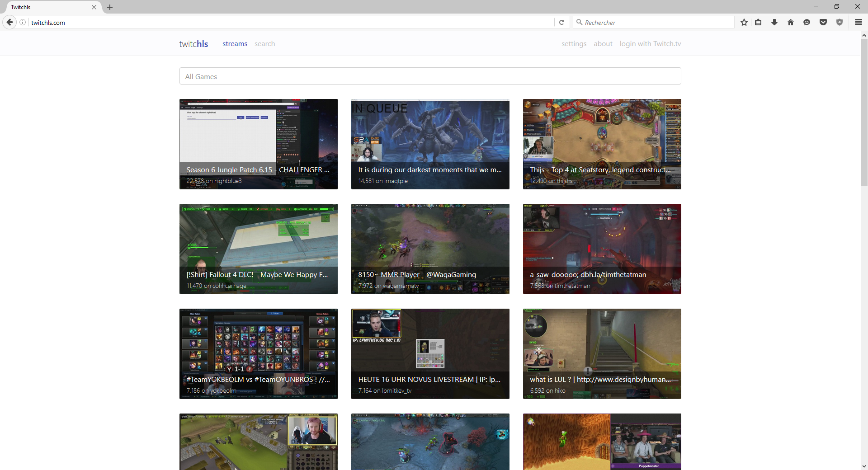Click the scrollbar up arrow
Screen dimensions: 868x470
point(864,35)
